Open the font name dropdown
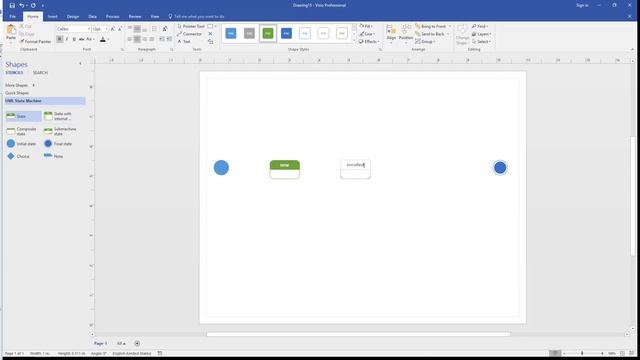Screen dimensions: 640x360 (x=89, y=29)
